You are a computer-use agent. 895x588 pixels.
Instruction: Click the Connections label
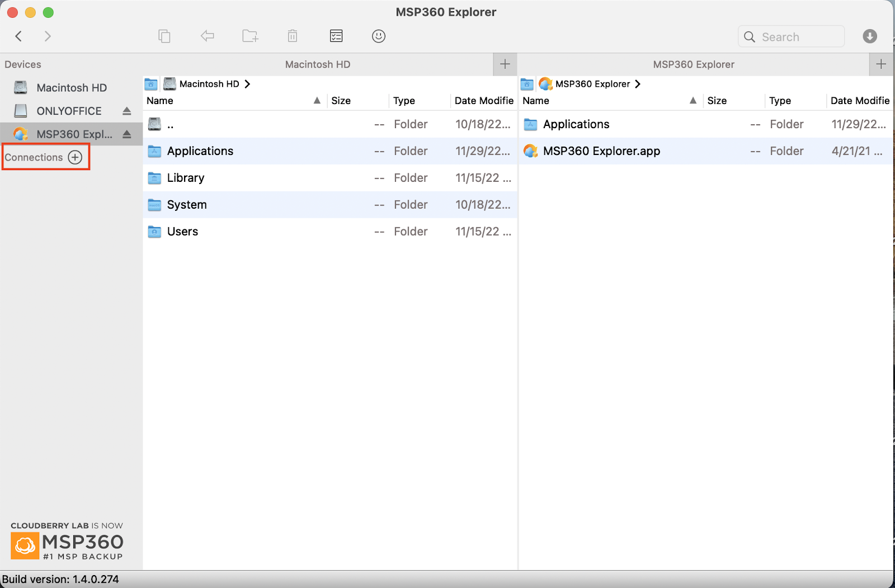pyautogui.click(x=34, y=157)
